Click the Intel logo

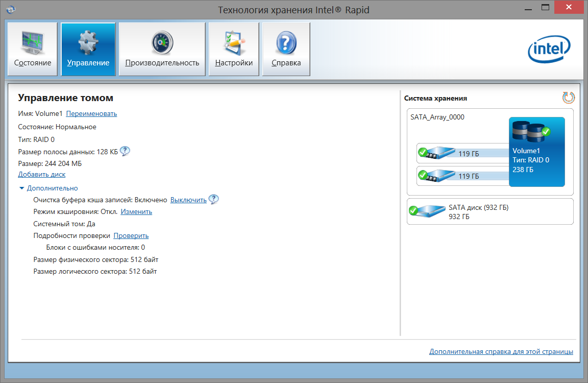549,49
